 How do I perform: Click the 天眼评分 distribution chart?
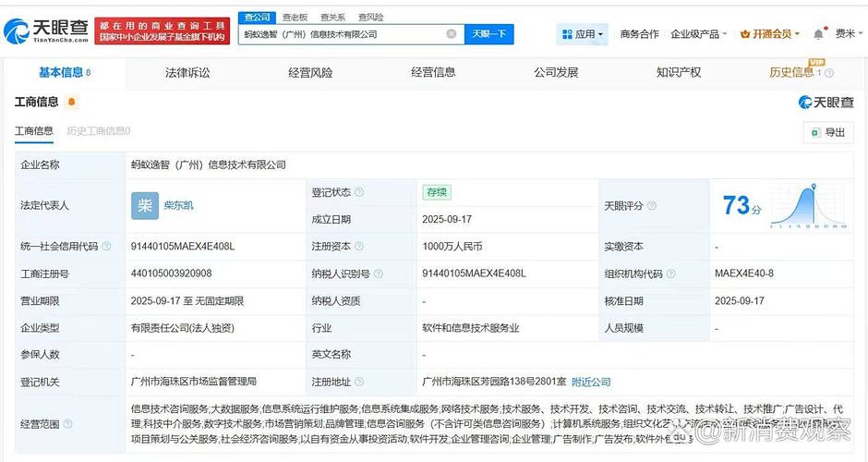809,205
